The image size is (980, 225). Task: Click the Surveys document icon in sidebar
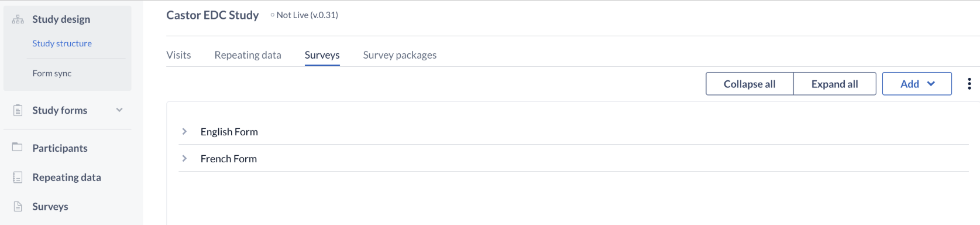pos(18,206)
